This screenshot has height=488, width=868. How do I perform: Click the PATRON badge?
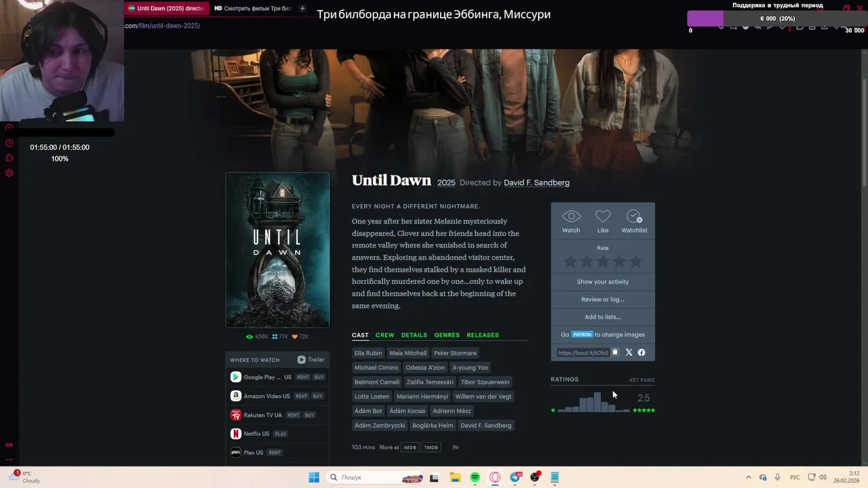pyautogui.click(x=582, y=335)
